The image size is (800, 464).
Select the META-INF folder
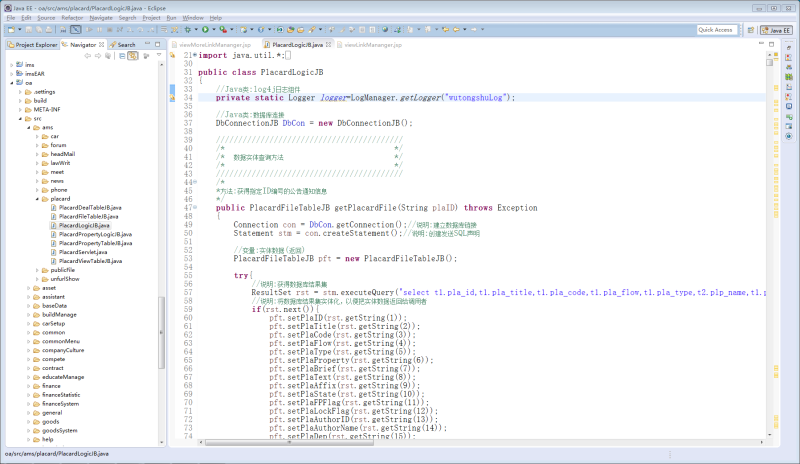[46, 110]
